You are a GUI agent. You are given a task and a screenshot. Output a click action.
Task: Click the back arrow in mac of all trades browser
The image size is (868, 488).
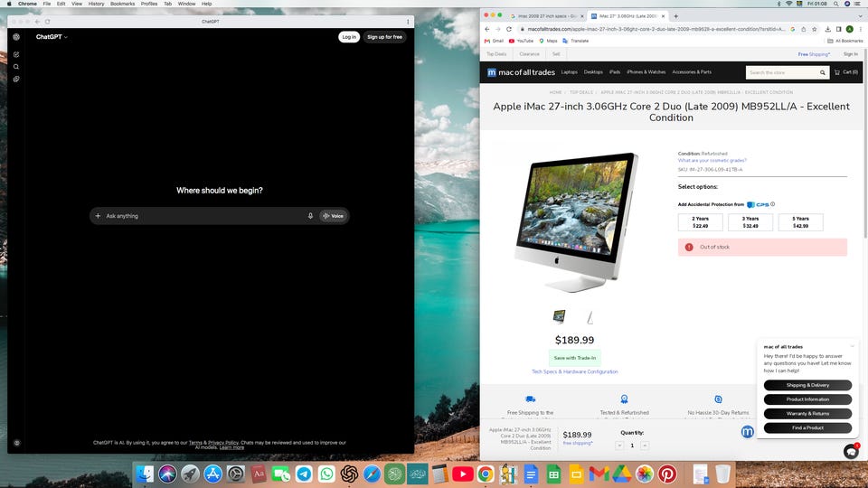pos(487,29)
